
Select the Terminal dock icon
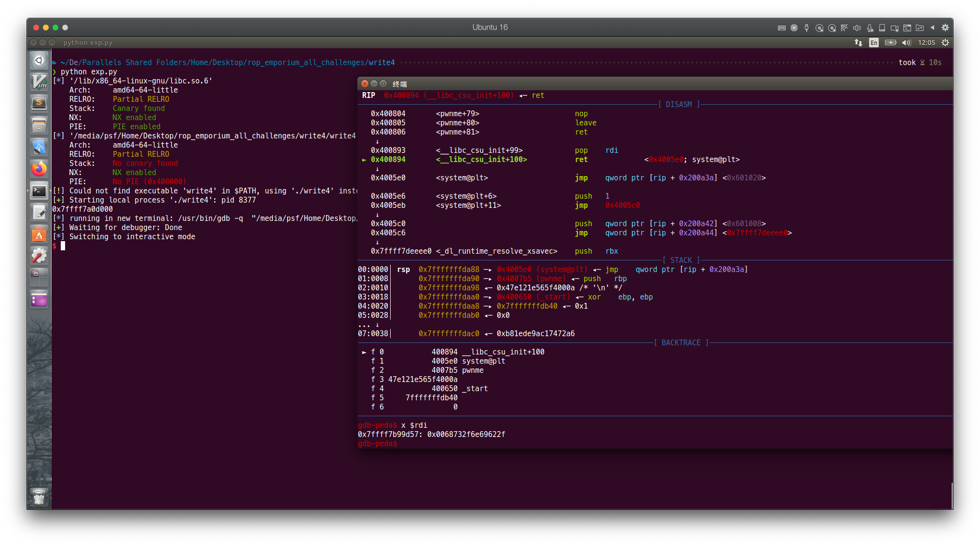pyautogui.click(x=39, y=191)
